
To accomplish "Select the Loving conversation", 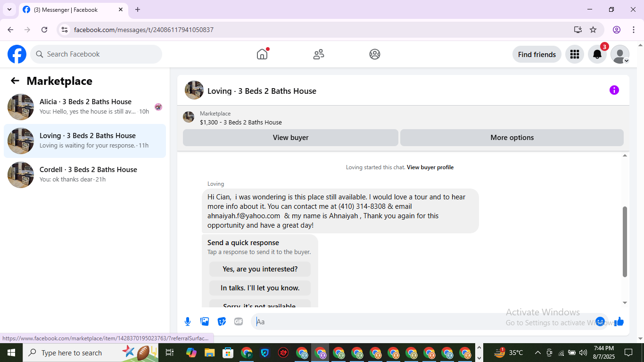I will (85, 141).
